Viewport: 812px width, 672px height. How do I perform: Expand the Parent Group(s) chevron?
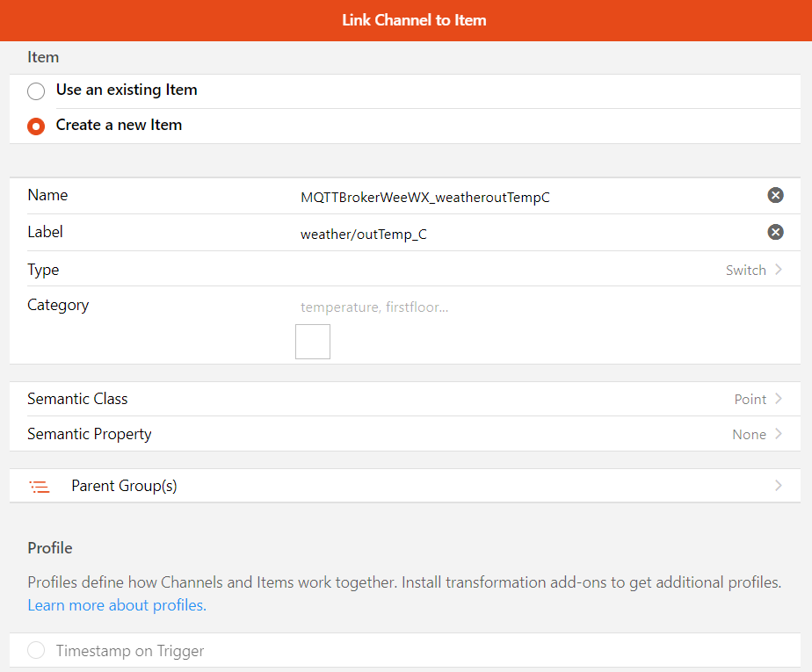(779, 486)
